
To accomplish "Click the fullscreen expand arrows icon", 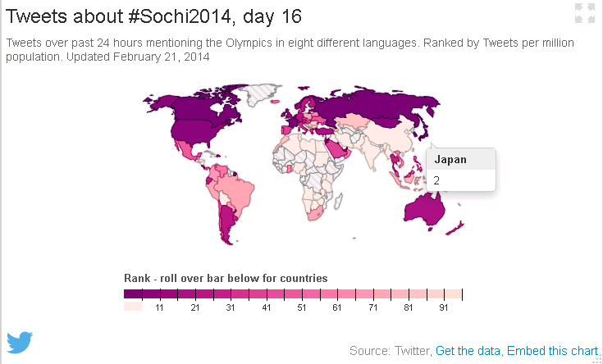I will [584, 12].
